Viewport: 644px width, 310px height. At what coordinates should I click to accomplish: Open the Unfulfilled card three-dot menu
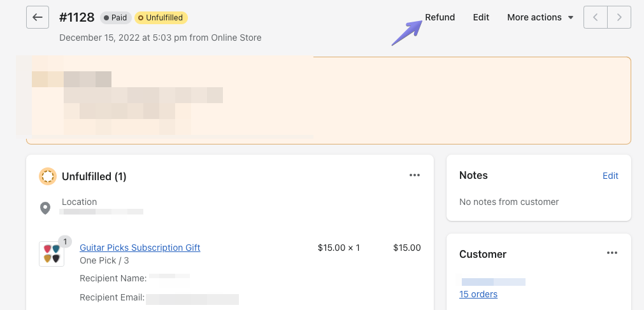click(415, 175)
